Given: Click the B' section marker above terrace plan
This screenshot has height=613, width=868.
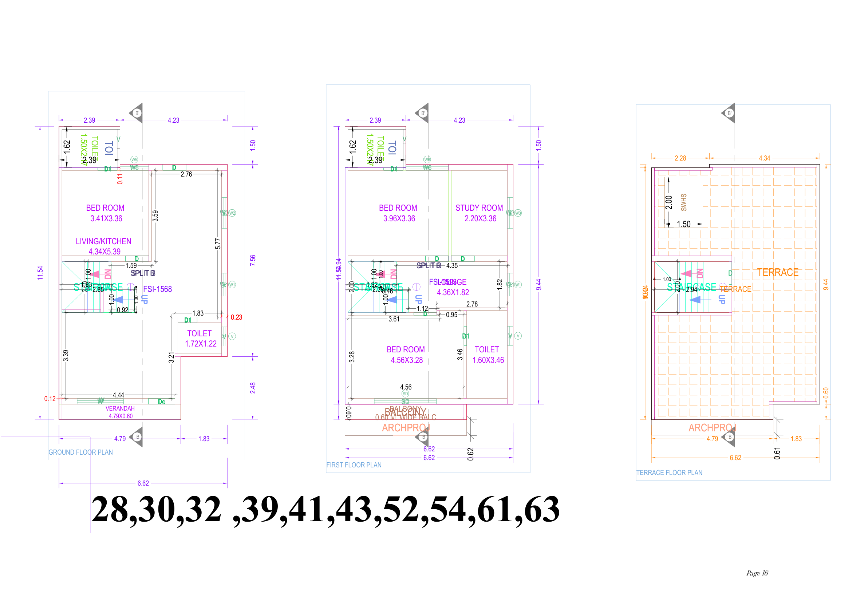Looking at the screenshot, I should 729,113.
